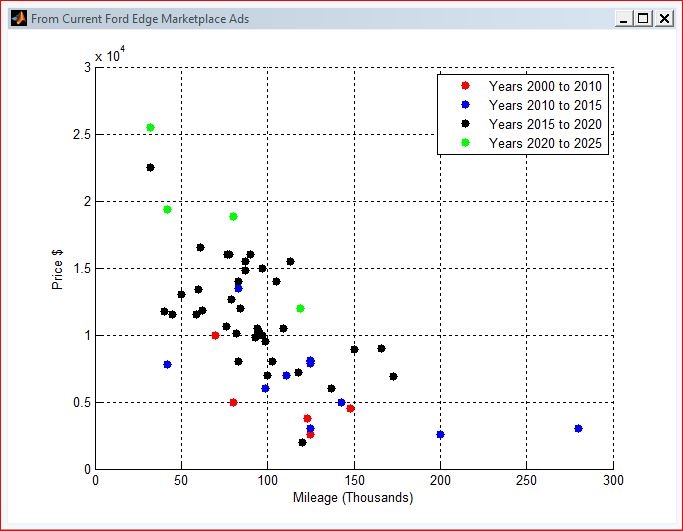This screenshot has width=683, height=531.
Task: Minimize the Ford Edge figure window
Action: coord(625,19)
